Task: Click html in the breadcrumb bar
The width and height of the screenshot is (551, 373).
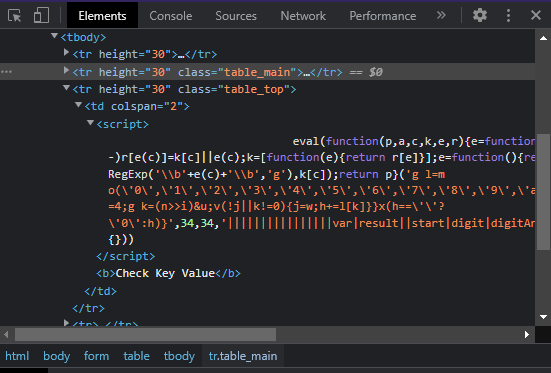Action: coord(17,356)
